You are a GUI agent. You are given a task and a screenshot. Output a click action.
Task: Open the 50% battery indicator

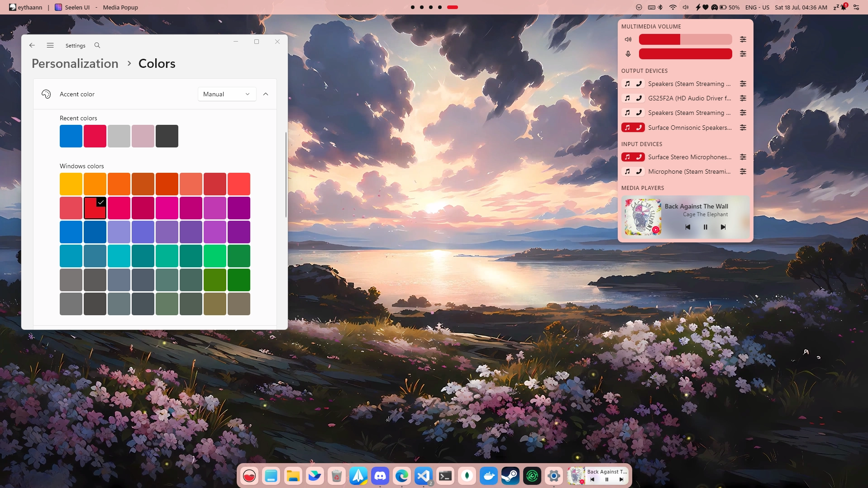pyautogui.click(x=730, y=7)
